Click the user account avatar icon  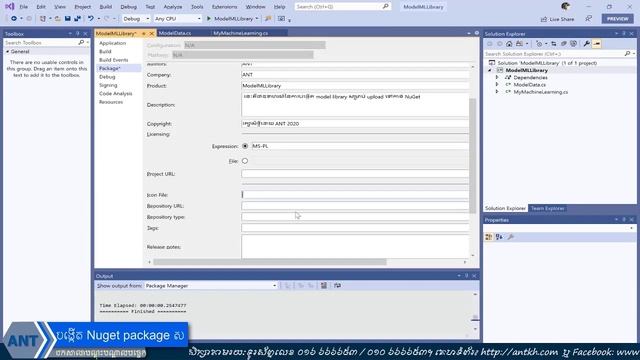tap(565, 7)
